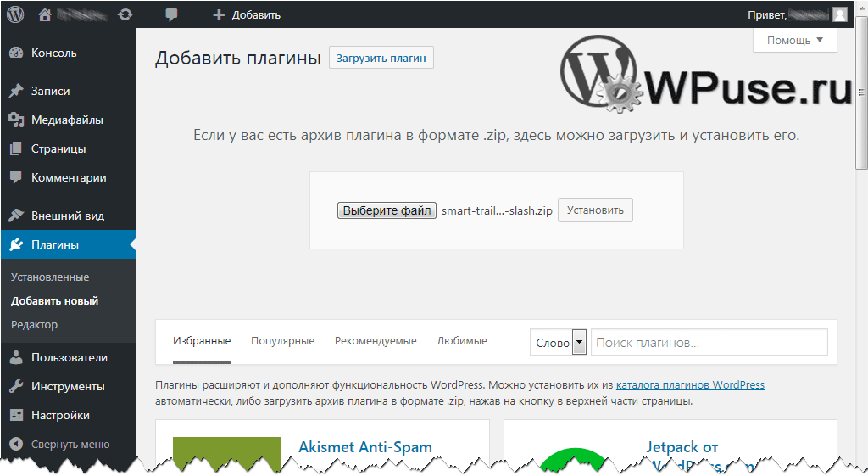Switch to the Популярные tab

pos(282,341)
